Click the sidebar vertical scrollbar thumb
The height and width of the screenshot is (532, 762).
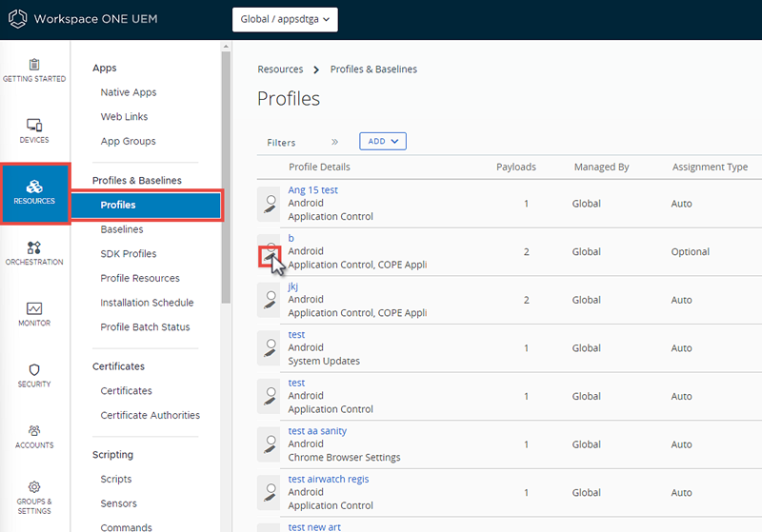point(226,177)
